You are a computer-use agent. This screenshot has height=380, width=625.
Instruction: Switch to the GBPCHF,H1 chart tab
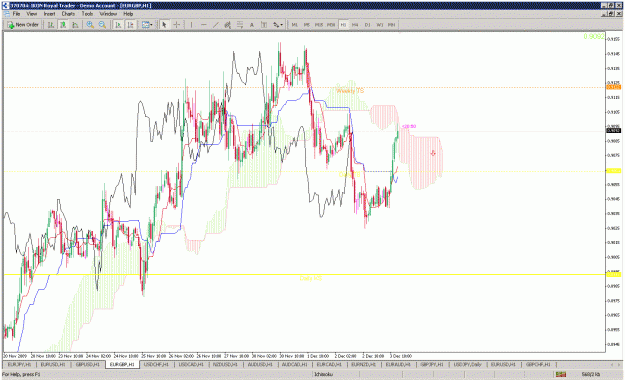(x=538, y=364)
